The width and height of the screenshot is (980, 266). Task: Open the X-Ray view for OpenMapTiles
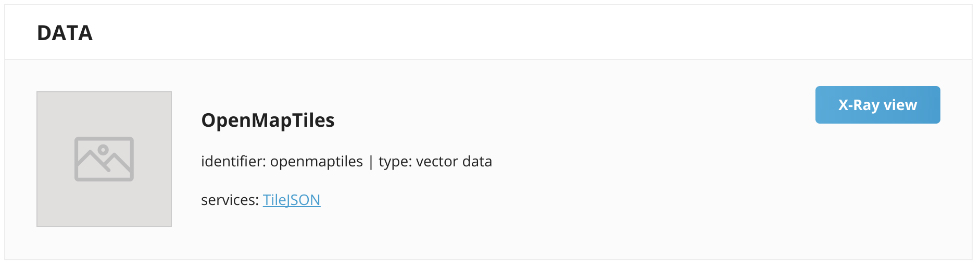[x=877, y=105]
